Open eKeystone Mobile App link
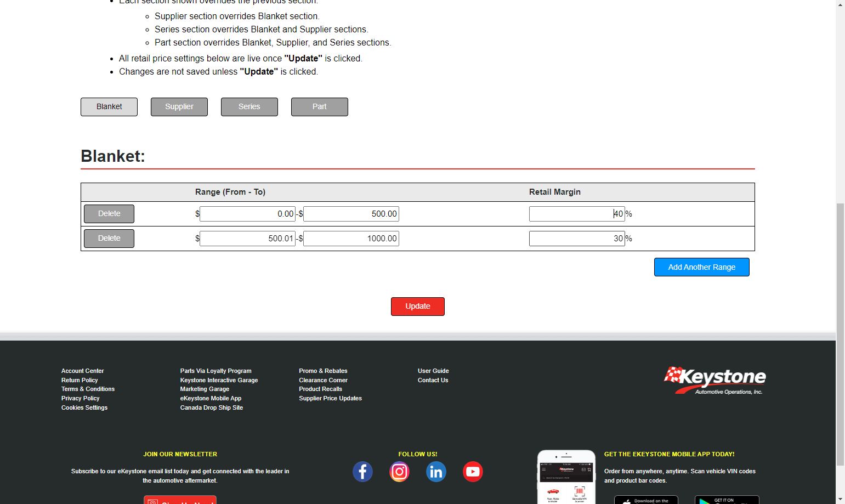 [211, 399]
